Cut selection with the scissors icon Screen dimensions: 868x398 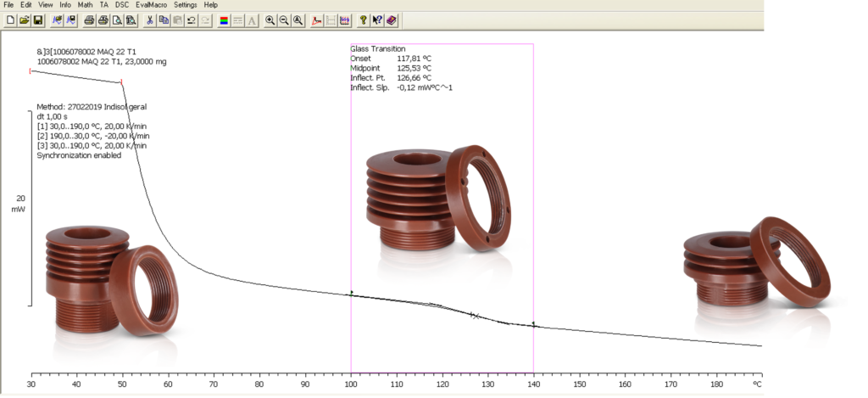150,20
